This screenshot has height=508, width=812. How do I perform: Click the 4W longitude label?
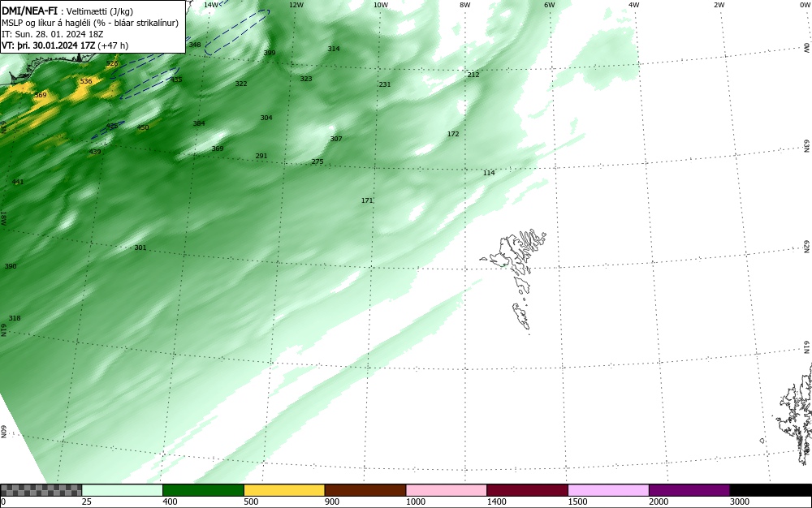tap(634, 5)
